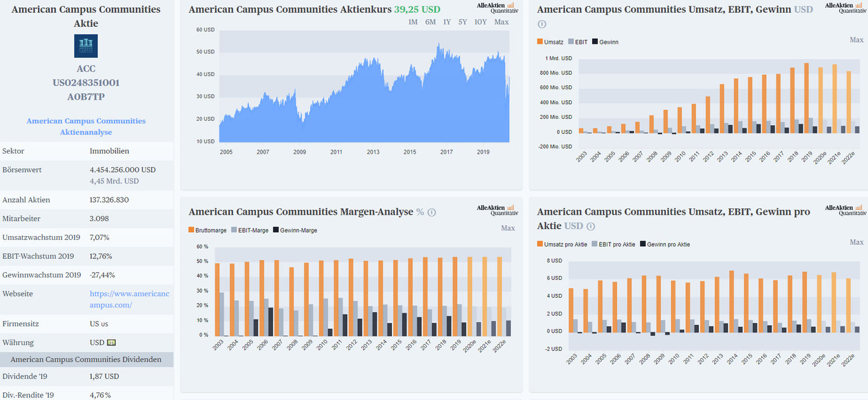This screenshot has height=400, width=868.
Task: Switch Aktienkurs chart to 1Y range
Action: point(447,22)
